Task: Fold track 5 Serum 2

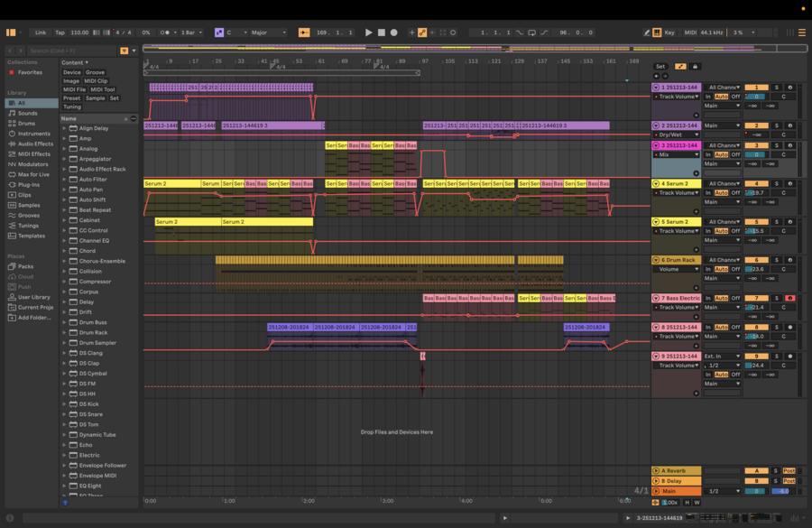Action: 656,222
